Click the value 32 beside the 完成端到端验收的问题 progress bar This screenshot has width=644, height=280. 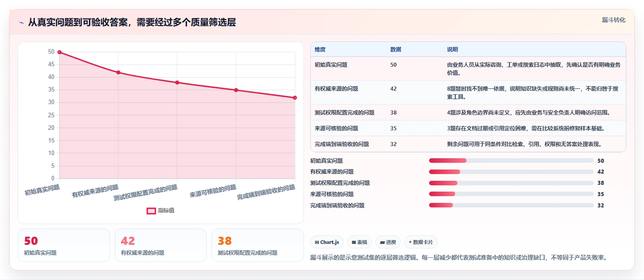[601, 206]
